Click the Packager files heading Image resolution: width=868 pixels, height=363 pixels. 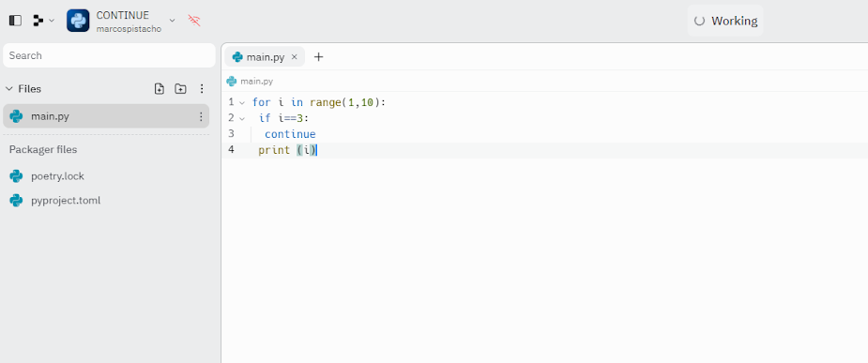pos(43,149)
